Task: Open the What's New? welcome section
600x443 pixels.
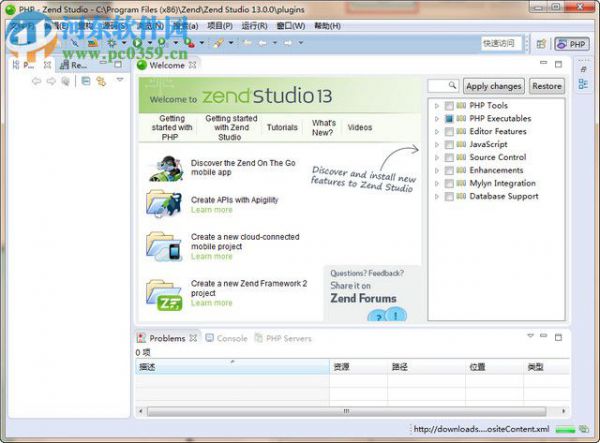Action: pos(323,128)
